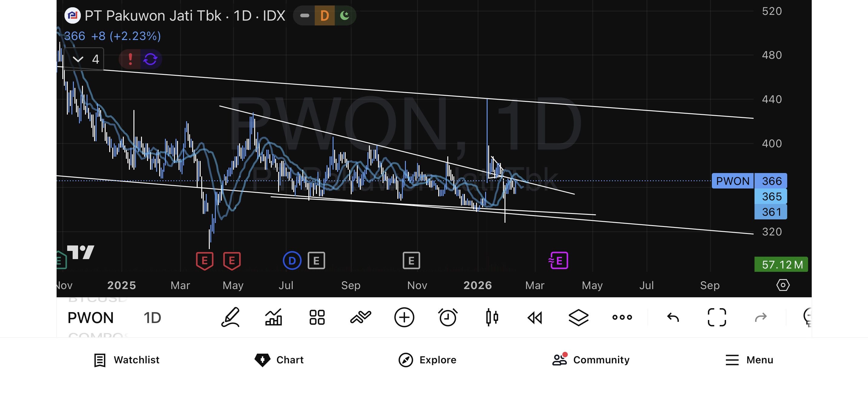Start bar replay with the rewind icon

pyautogui.click(x=535, y=317)
